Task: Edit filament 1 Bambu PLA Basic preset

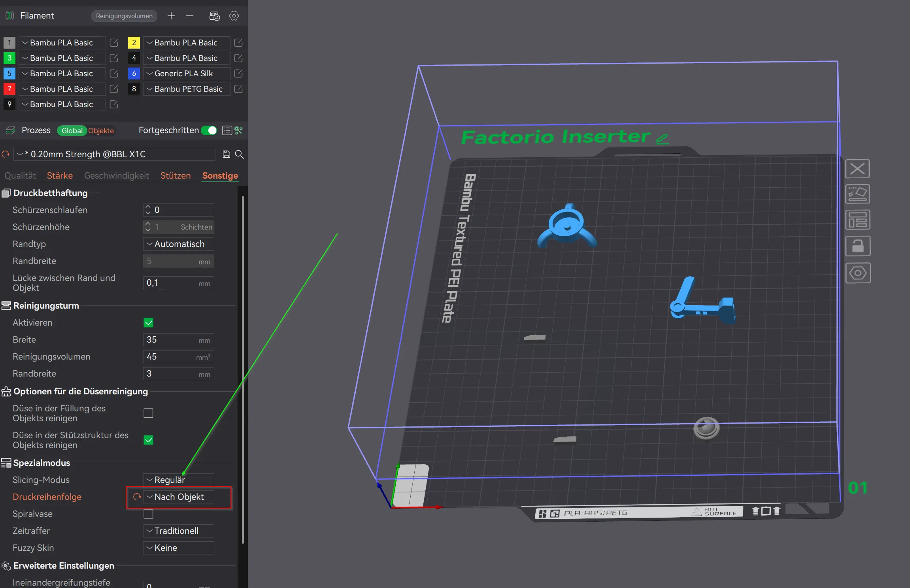Action: click(x=114, y=43)
